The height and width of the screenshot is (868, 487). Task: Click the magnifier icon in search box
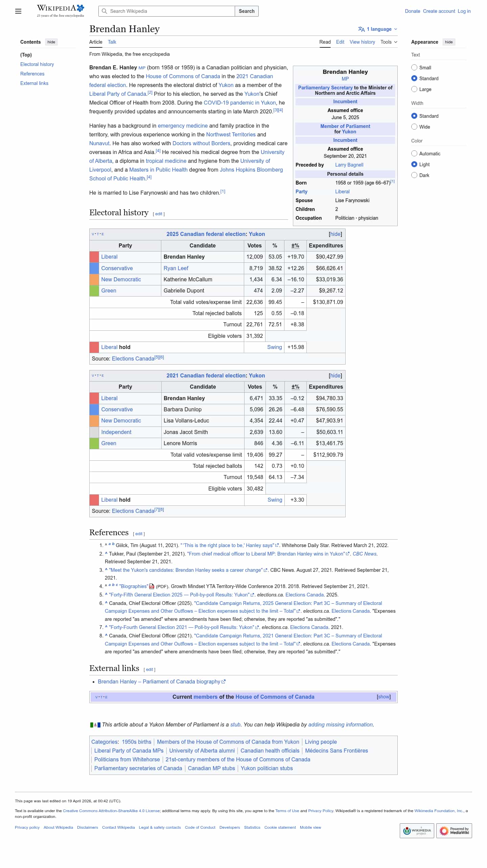point(105,11)
